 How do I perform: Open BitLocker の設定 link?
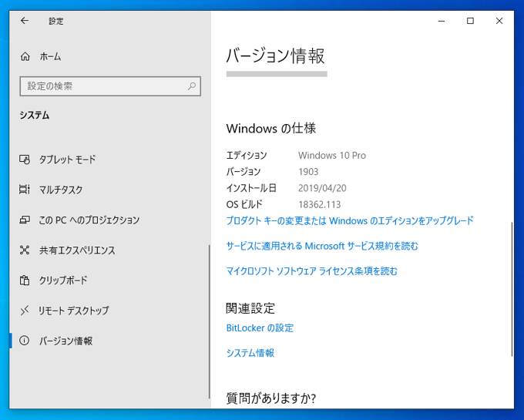[x=260, y=328]
